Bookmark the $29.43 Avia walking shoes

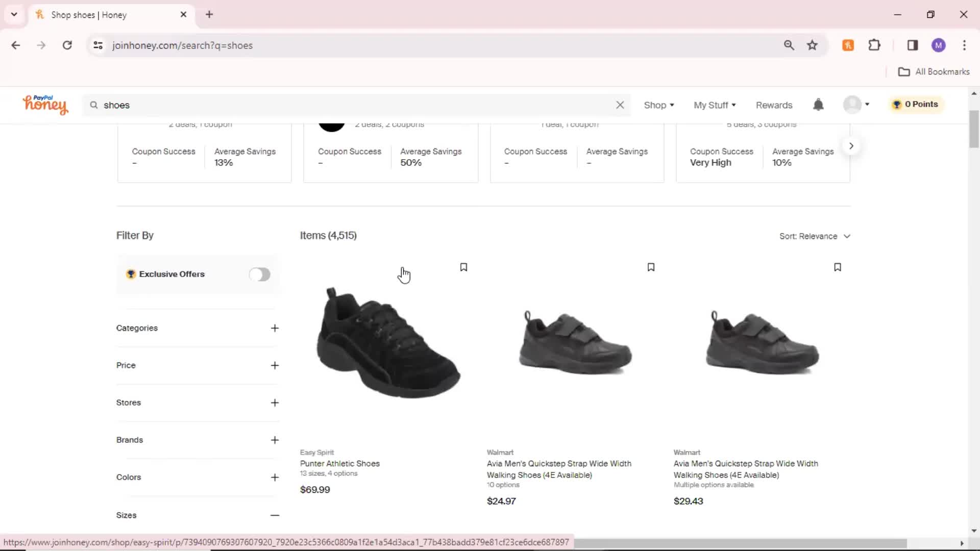click(x=838, y=267)
